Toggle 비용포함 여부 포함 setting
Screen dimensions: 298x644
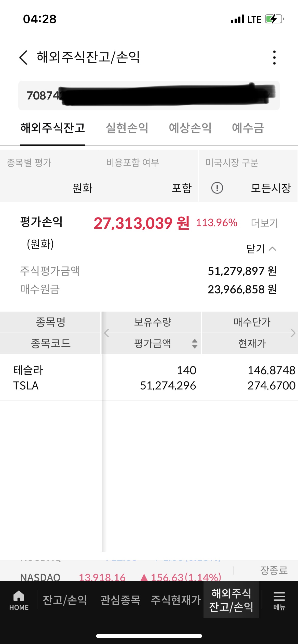click(181, 188)
